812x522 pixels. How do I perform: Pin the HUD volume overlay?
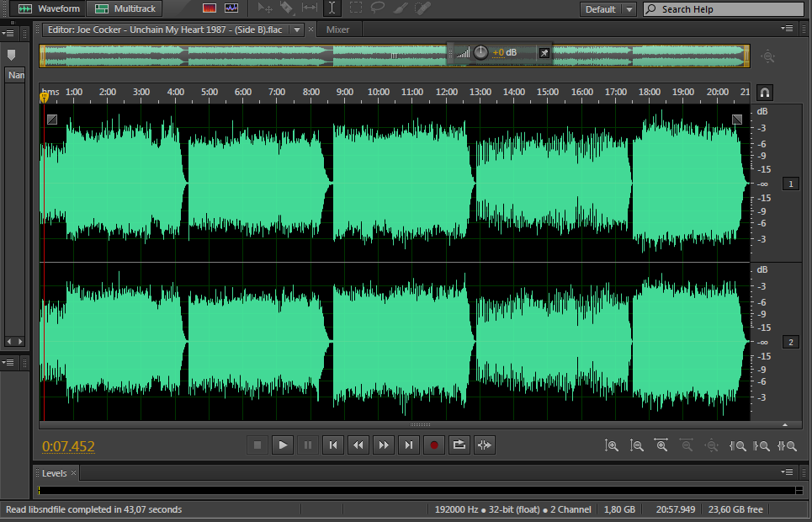pyautogui.click(x=544, y=53)
